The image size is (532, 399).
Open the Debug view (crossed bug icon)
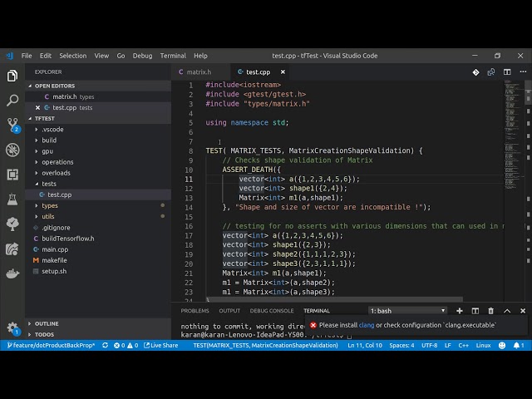[x=12, y=150]
